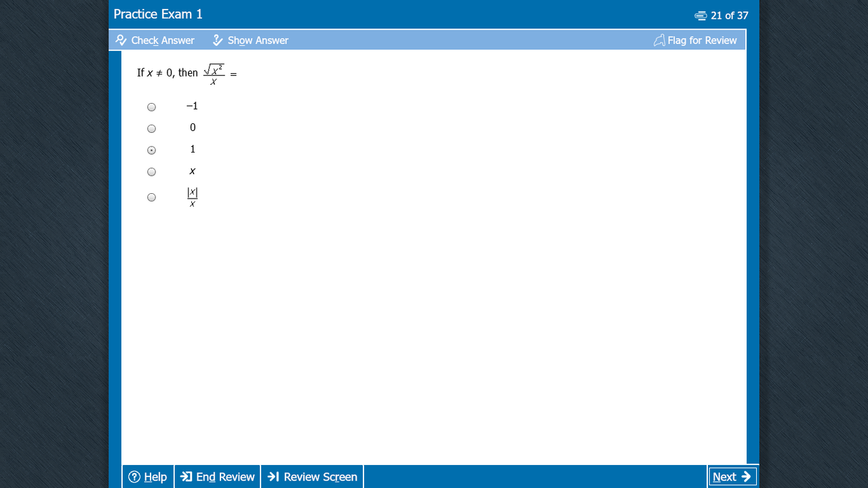Click the Show Answer question-mark icon
The height and width of the screenshot is (488, 868).
[218, 40]
